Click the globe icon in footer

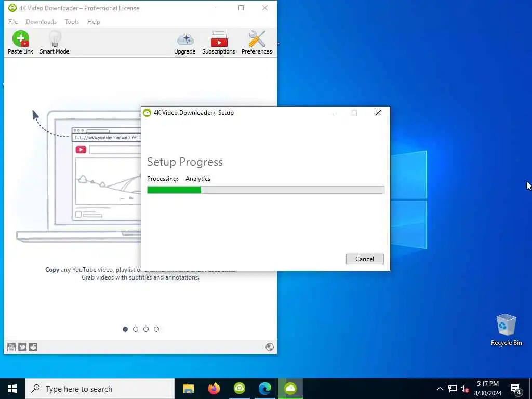point(270,347)
